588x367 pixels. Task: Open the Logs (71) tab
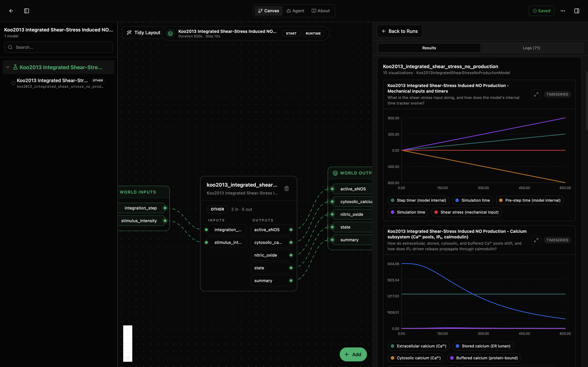click(x=531, y=48)
